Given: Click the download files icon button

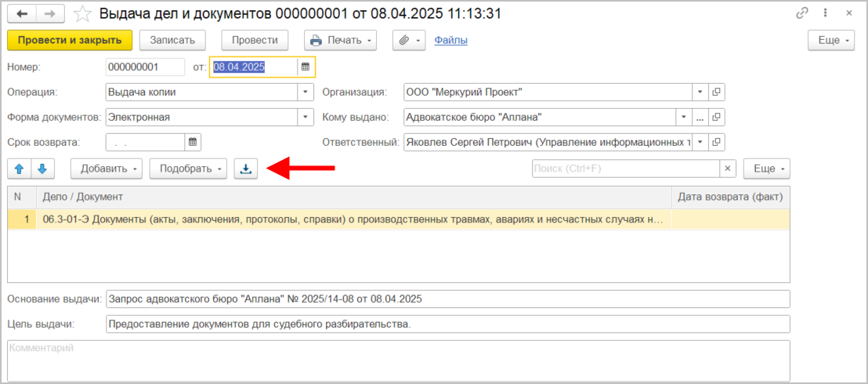Looking at the screenshot, I should click(x=246, y=169).
